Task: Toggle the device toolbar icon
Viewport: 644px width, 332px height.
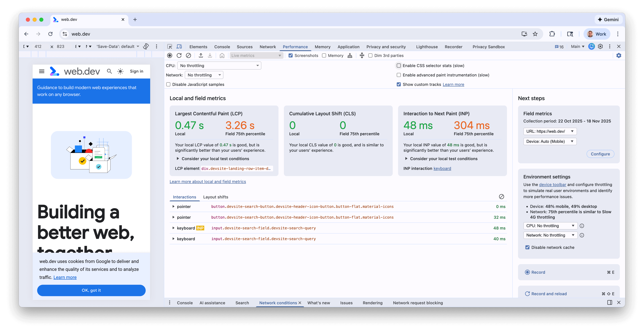Action: coord(179,47)
